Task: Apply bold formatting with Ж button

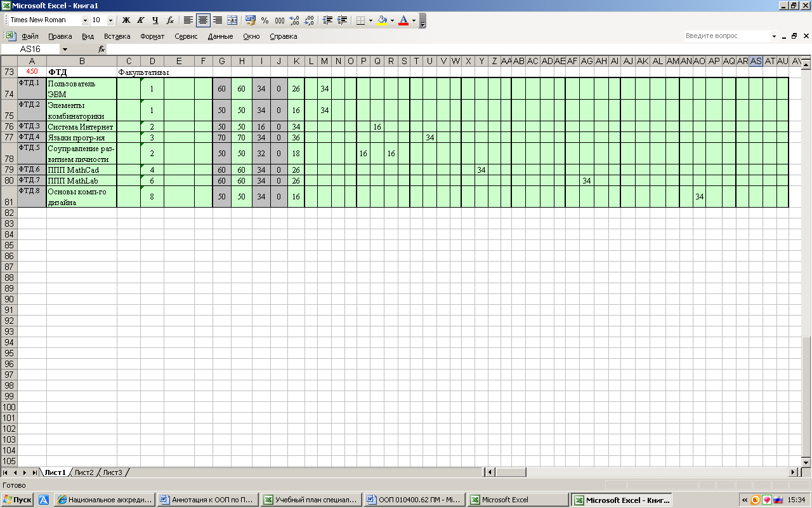Action: 126,20
